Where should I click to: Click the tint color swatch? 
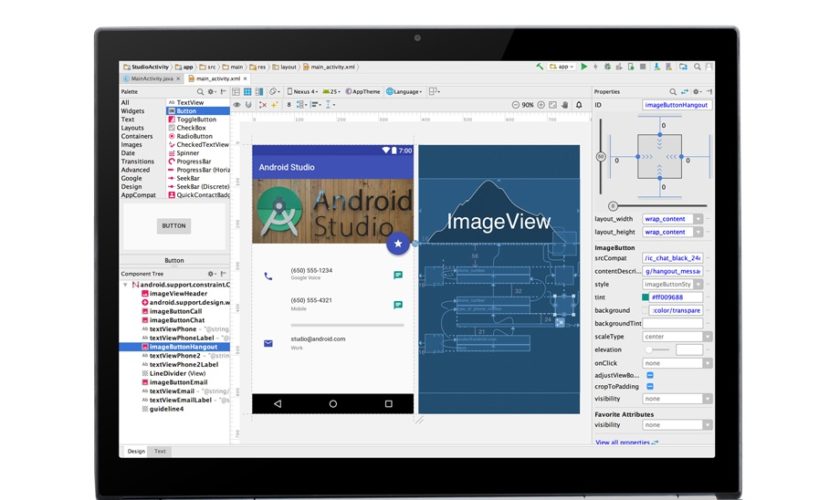click(x=646, y=297)
